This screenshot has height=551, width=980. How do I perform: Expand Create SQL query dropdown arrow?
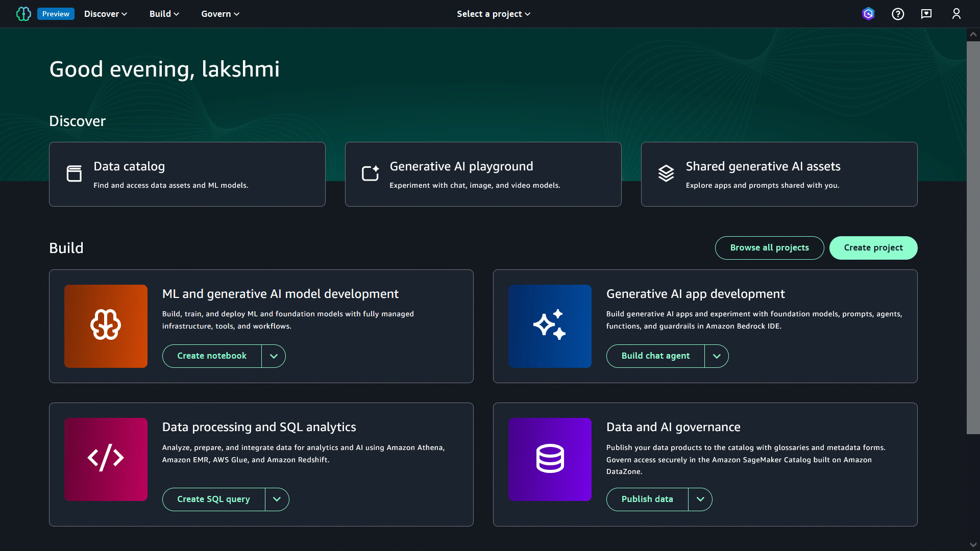point(277,499)
